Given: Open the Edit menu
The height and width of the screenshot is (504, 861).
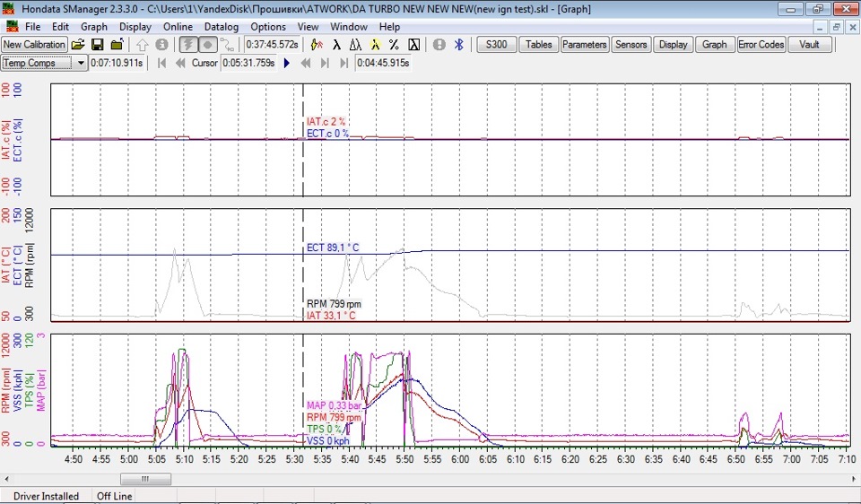Looking at the screenshot, I should [60, 26].
